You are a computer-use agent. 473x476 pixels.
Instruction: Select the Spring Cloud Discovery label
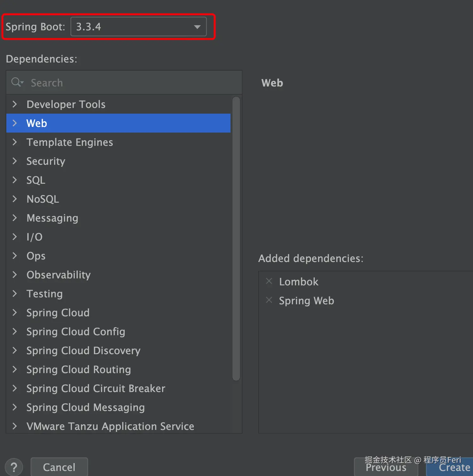tap(83, 351)
